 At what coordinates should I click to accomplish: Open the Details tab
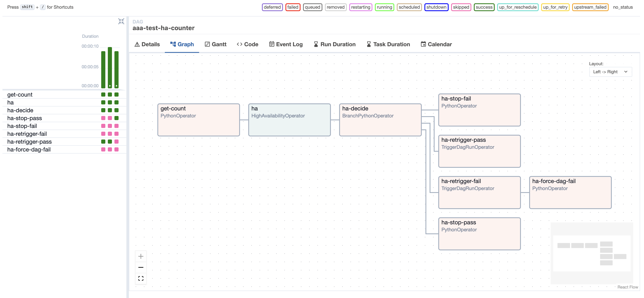[x=147, y=44]
